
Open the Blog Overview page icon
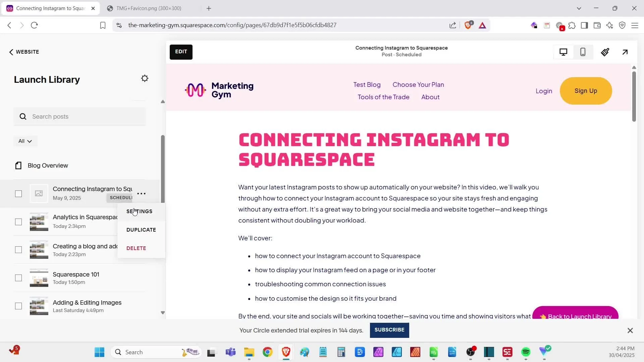click(x=18, y=166)
